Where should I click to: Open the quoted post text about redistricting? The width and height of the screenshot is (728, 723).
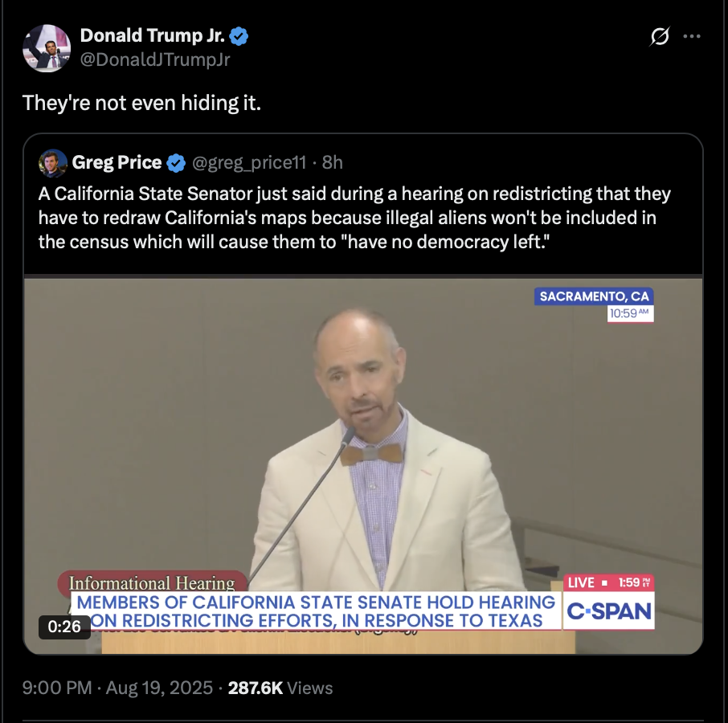coord(354,218)
